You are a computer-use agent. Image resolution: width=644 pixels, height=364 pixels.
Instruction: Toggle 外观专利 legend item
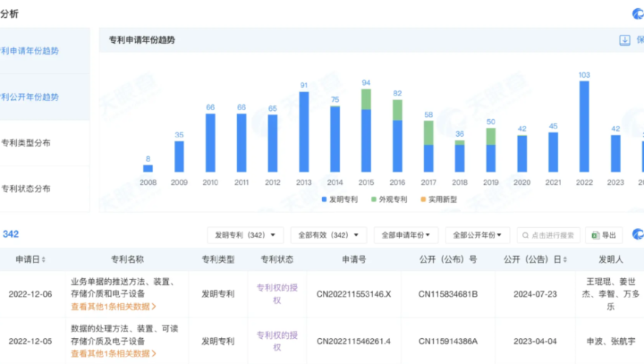389,200
